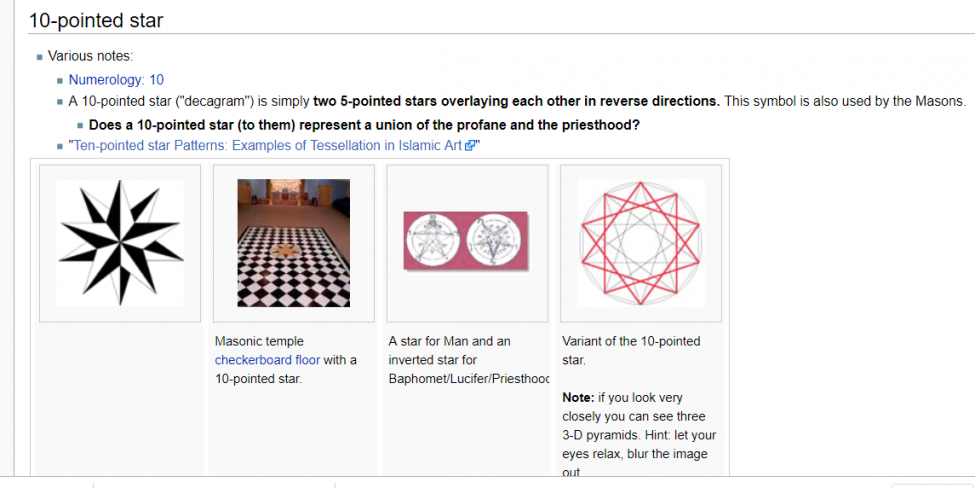This screenshot has height=488, width=975.
Task: Open the red decagram variant diagram
Action: [x=640, y=243]
